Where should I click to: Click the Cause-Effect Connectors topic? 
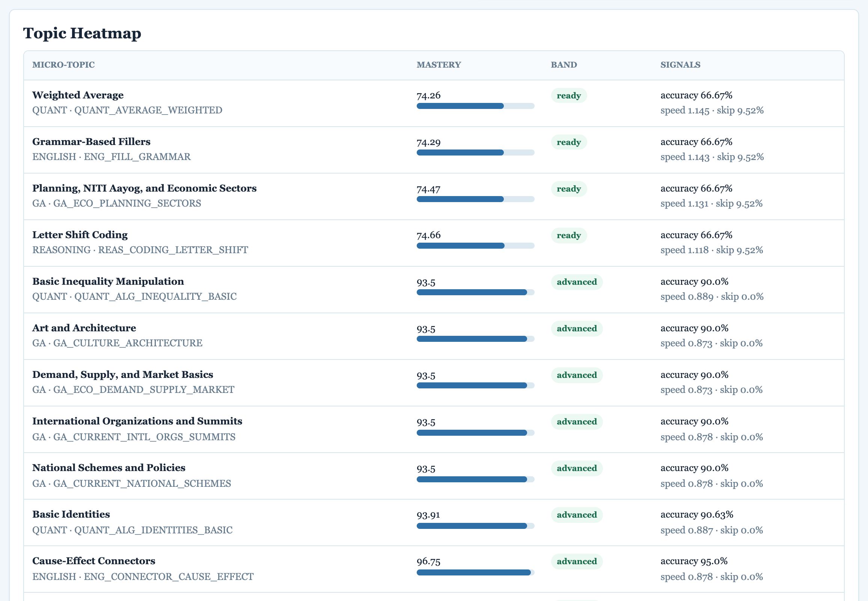[x=94, y=561]
